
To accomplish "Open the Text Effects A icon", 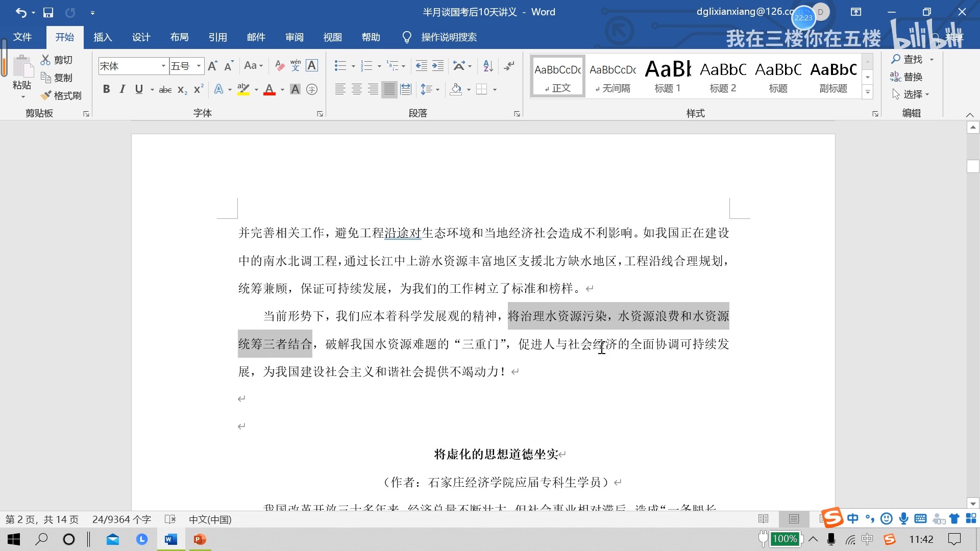I will pos(218,90).
